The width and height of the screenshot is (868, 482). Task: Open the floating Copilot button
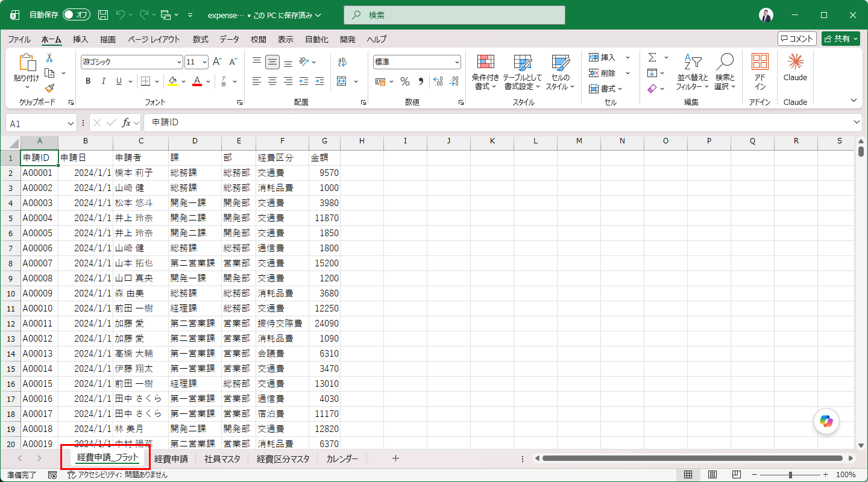click(x=826, y=421)
